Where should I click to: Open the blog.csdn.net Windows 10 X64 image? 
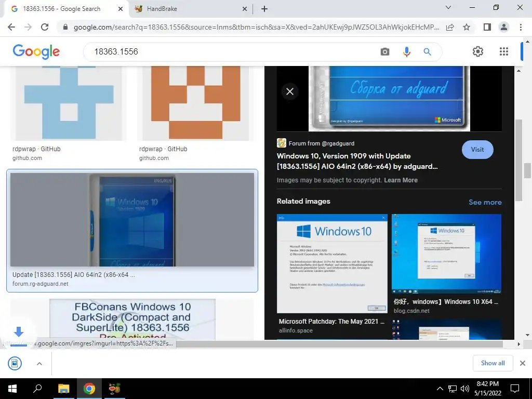coord(446,254)
